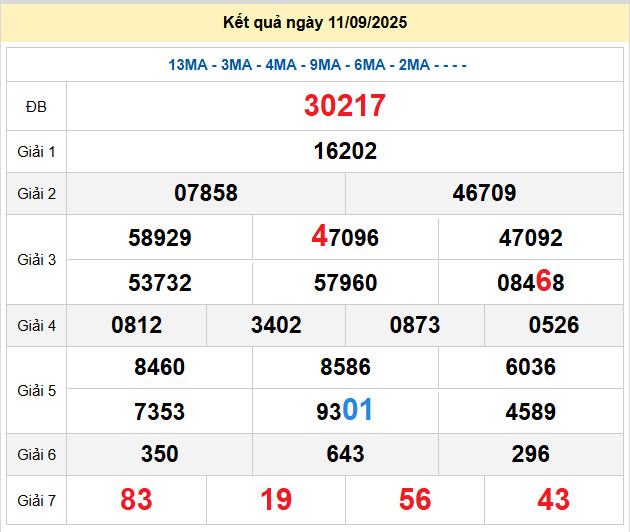The width and height of the screenshot is (630, 532).
Task: Select the 13MA - 3MA code line
Action: 317,65
